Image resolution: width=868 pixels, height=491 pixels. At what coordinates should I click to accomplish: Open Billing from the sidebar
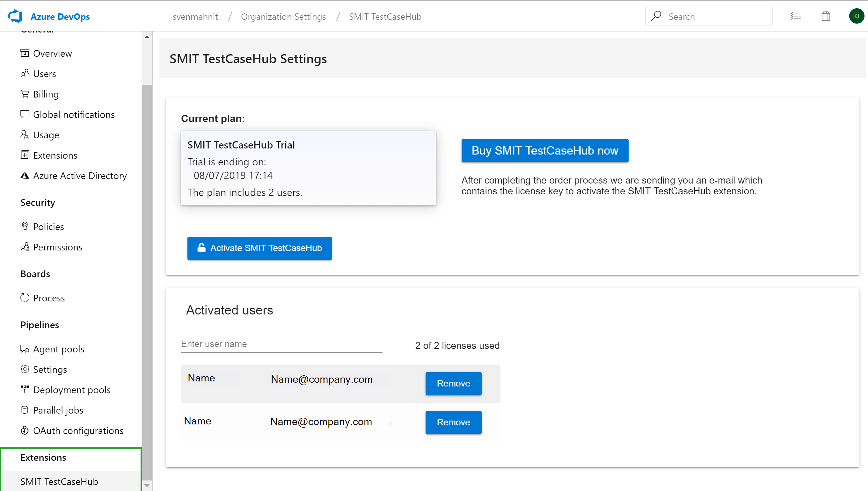click(x=46, y=94)
